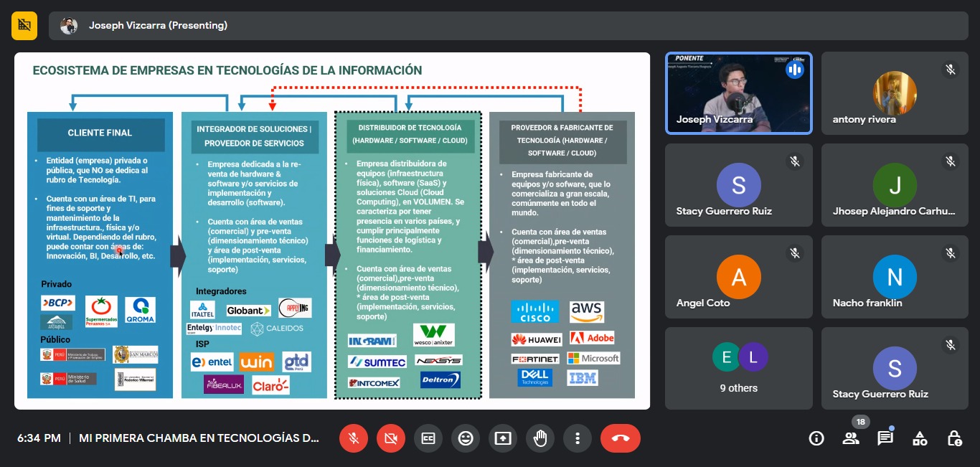Click the Huawei logo on the slide
This screenshot has width=980, height=467.
537,339
